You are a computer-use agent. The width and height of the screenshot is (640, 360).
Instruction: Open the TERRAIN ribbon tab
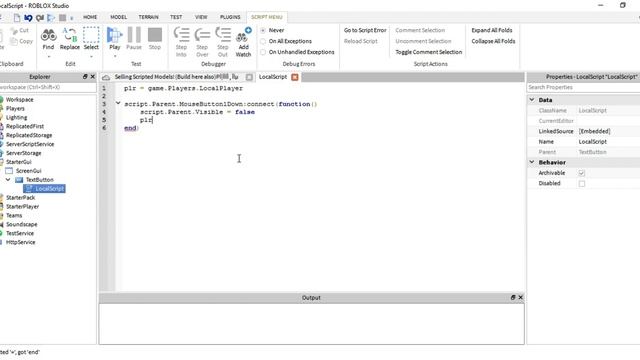(x=148, y=17)
